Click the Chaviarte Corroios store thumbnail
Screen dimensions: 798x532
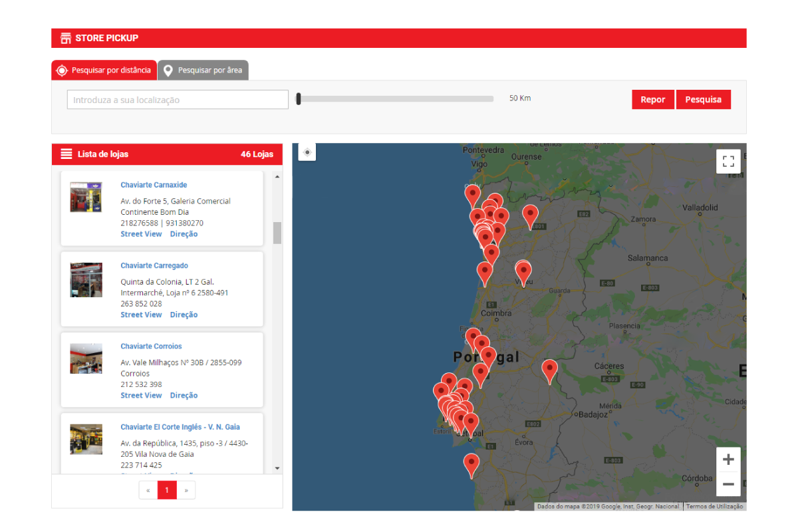[x=86, y=358]
